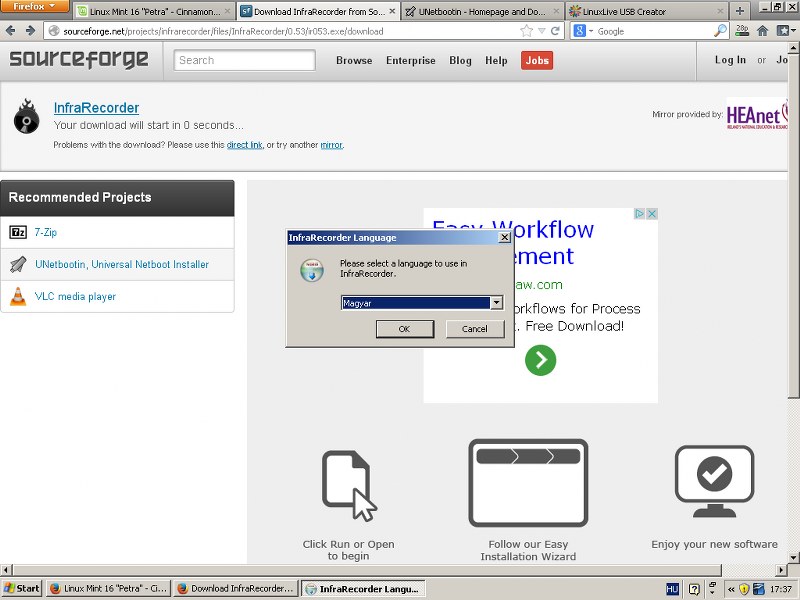800x600 pixels.
Task: Open the Blog link in navigation
Action: point(460,60)
